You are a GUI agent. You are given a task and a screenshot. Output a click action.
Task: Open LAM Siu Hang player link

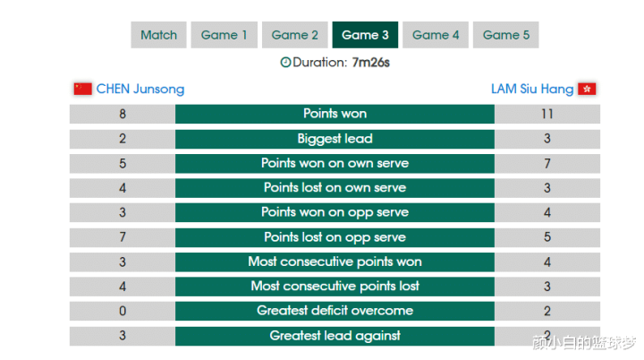point(532,89)
